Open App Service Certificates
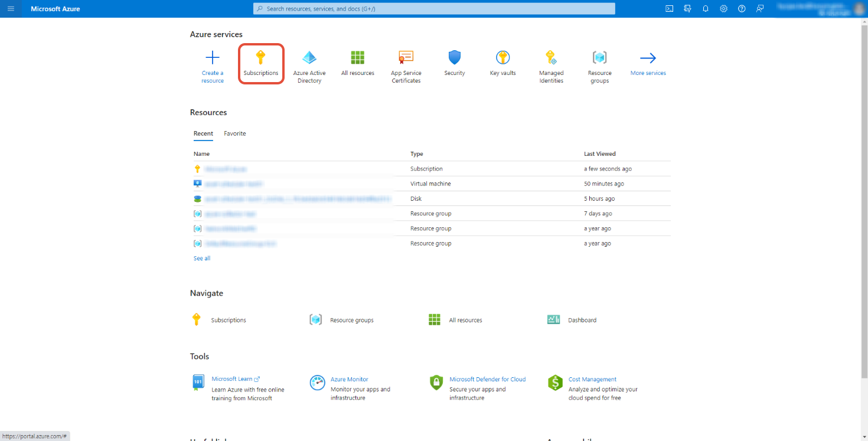868x441 pixels. pyautogui.click(x=406, y=58)
